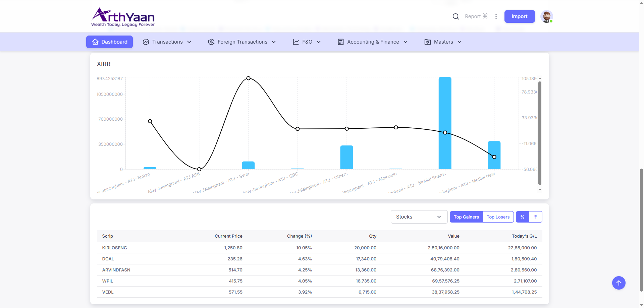Screen dimensions: 644x308
Task: Click the ArthYaan logo
Action: click(x=123, y=17)
